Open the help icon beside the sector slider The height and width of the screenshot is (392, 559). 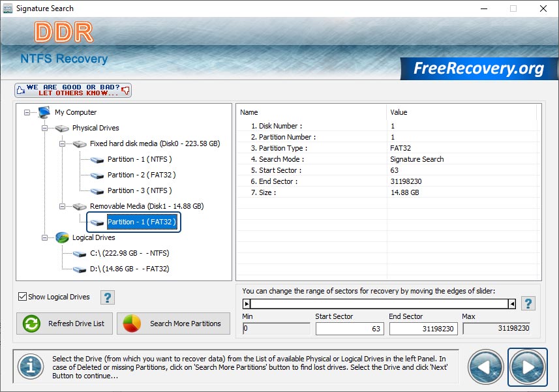coord(528,304)
